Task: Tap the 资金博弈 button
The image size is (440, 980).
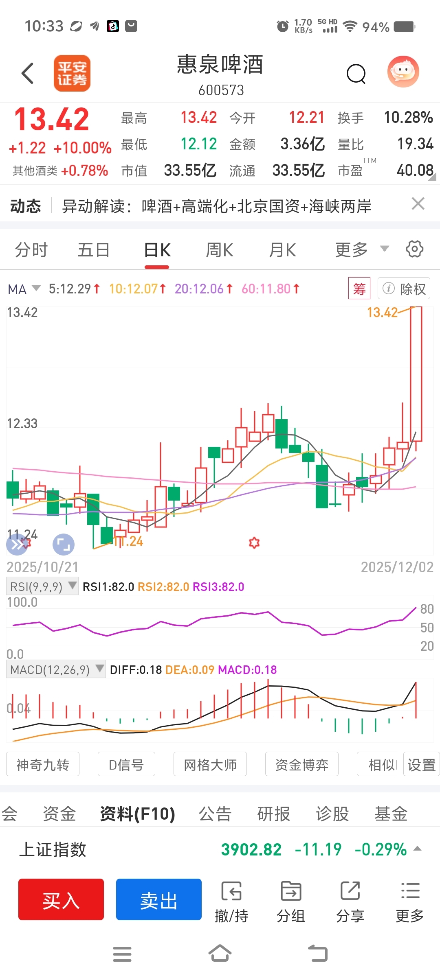Action: coord(302,764)
